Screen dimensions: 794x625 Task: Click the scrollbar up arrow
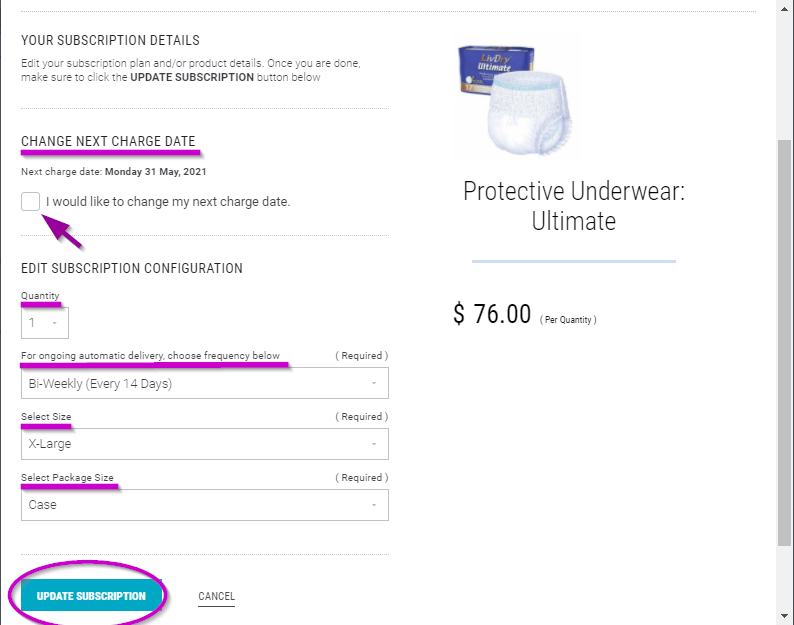pyautogui.click(x=785, y=9)
